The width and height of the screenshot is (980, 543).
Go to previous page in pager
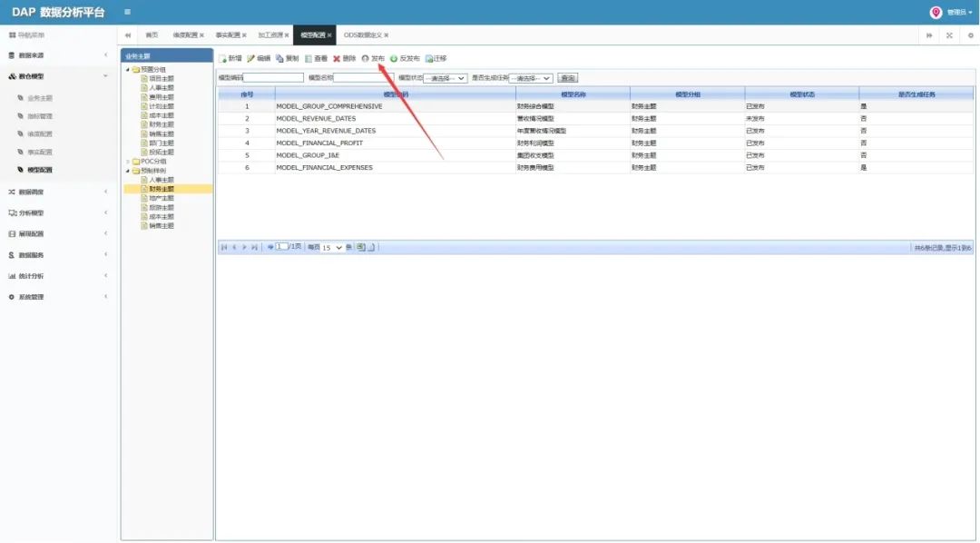(234, 248)
